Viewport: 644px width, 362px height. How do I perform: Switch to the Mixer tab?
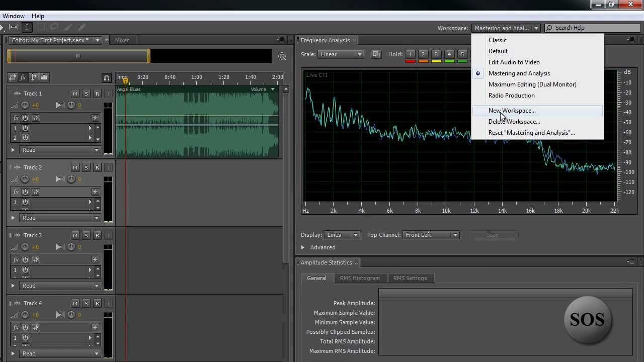[122, 40]
